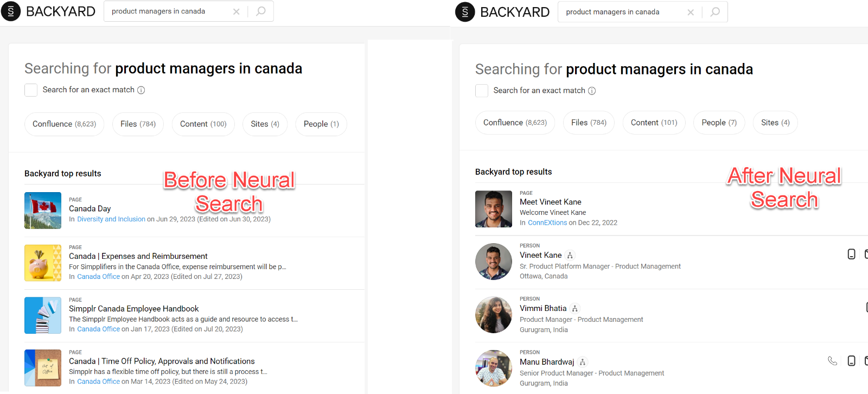Click the mobile phone icon for Manu Bhardwaj
Viewport: 868px width, 394px height.
pos(851,361)
